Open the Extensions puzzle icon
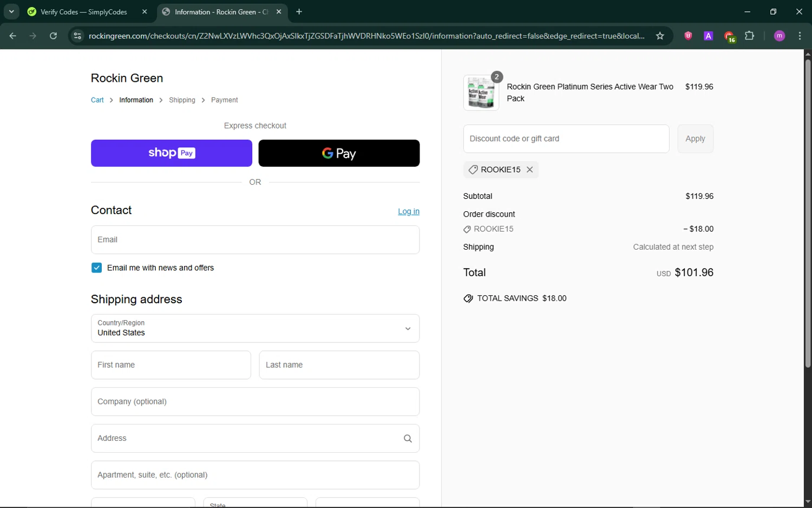This screenshot has width=812, height=508. click(749, 36)
